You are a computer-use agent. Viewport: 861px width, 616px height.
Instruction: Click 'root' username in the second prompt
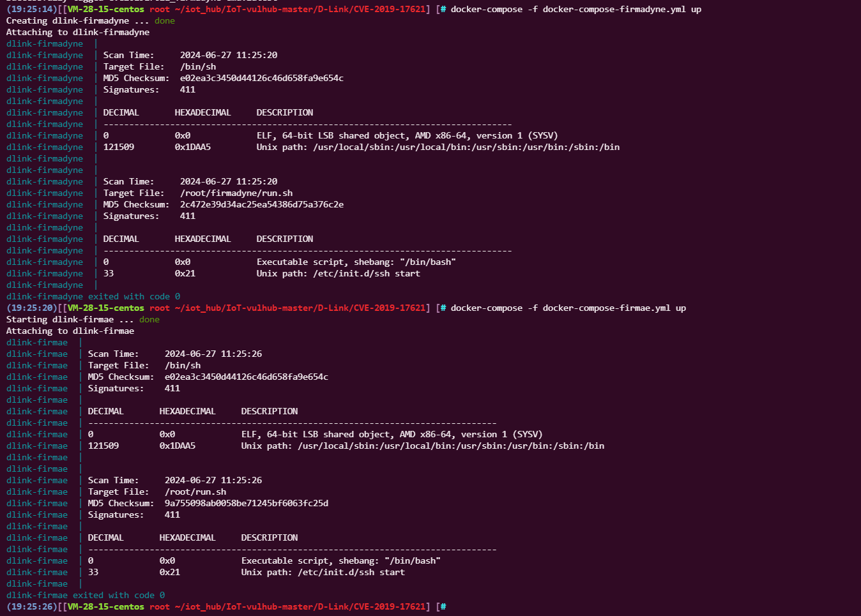coord(159,308)
